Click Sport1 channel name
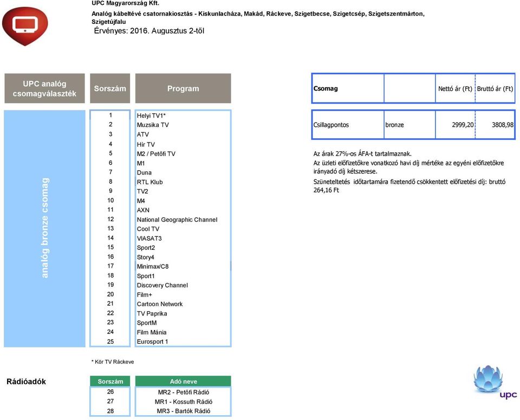 [x=146, y=276]
